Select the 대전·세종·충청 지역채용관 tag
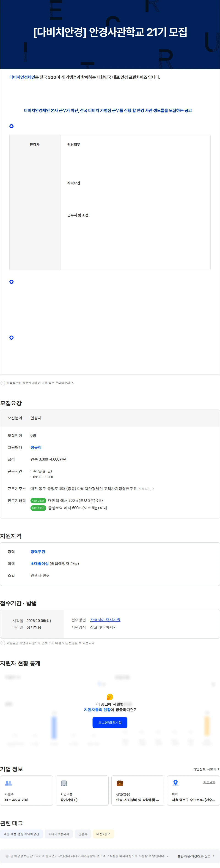220x868 pixels. coord(21,834)
